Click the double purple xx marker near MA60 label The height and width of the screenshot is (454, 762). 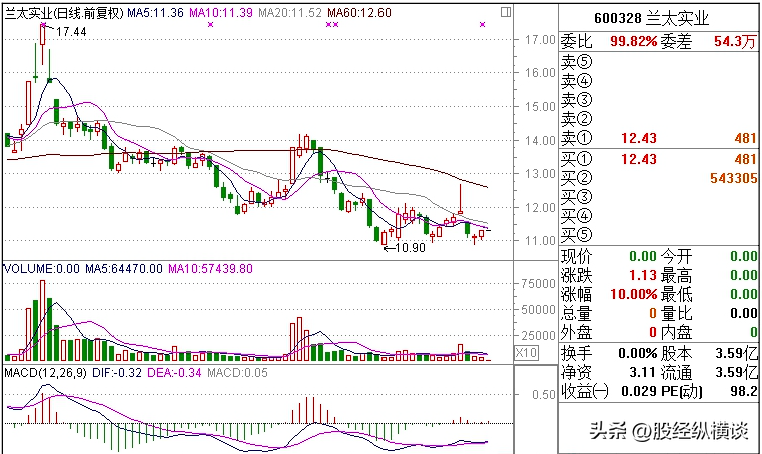click(332, 24)
